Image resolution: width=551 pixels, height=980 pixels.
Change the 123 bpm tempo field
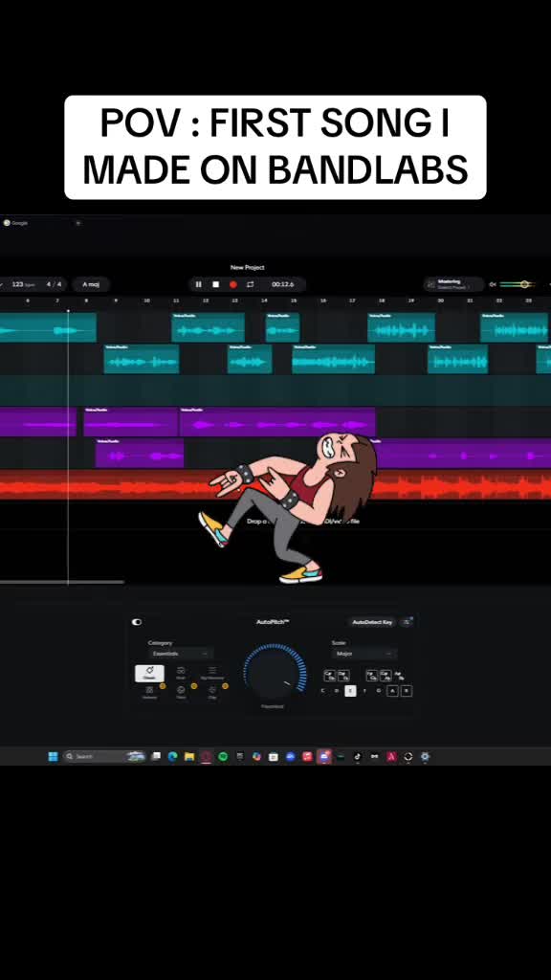[x=23, y=284]
